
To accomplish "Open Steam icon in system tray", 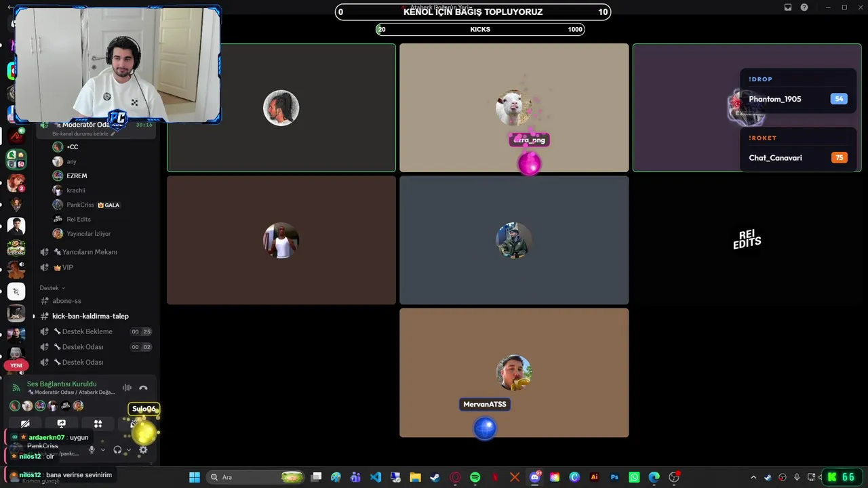I will tap(768, 477).
